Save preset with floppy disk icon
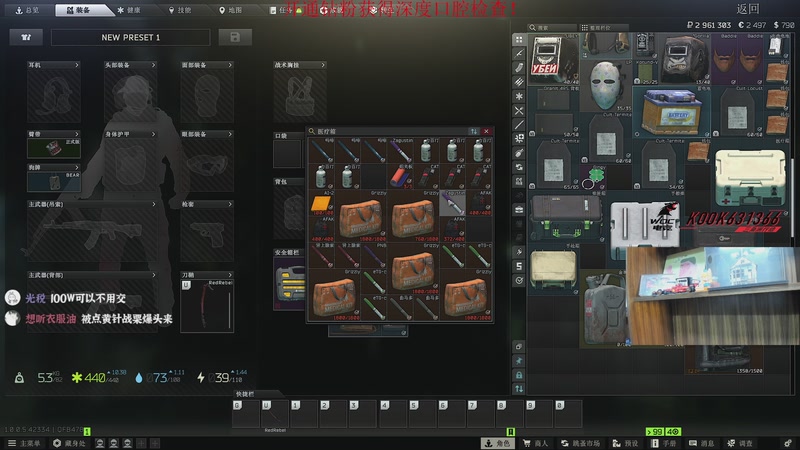Viewport: 800px width, 450px height. point(235,37)
